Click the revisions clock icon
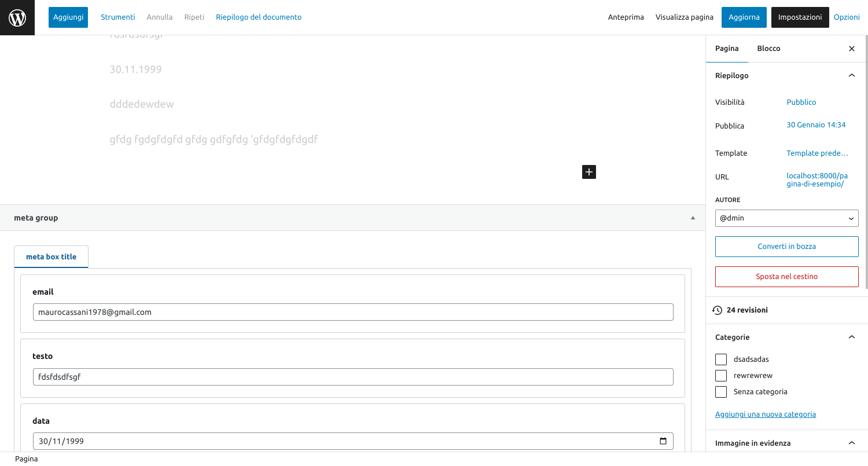This screenshot has height=466, width=868. pos(718,310)
